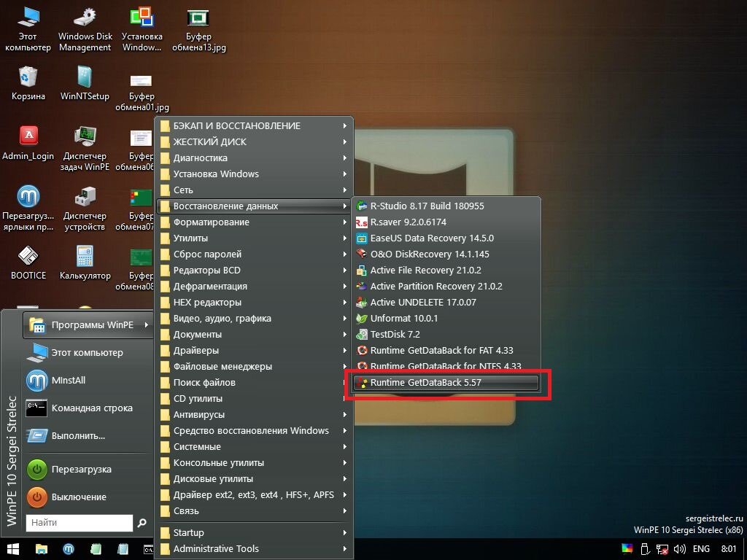Open Консольные утилиты menu folder

coord(255,463)
